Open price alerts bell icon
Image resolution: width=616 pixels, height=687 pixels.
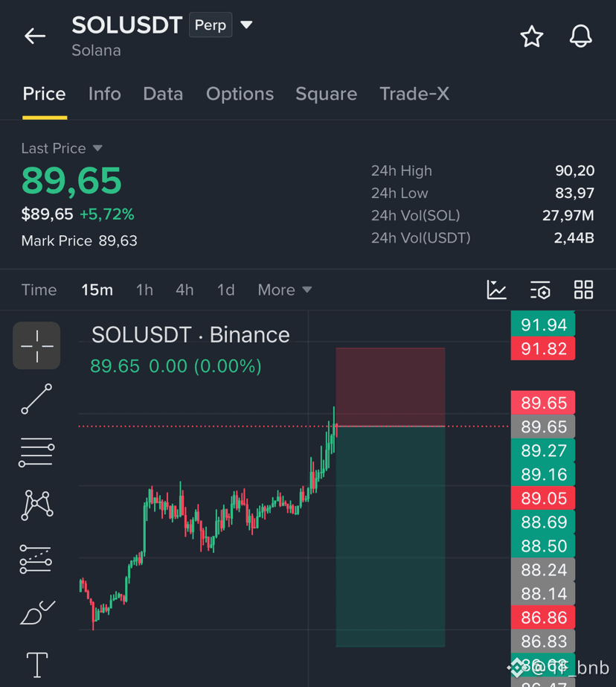pyautogui.click(x=580, y=36)
